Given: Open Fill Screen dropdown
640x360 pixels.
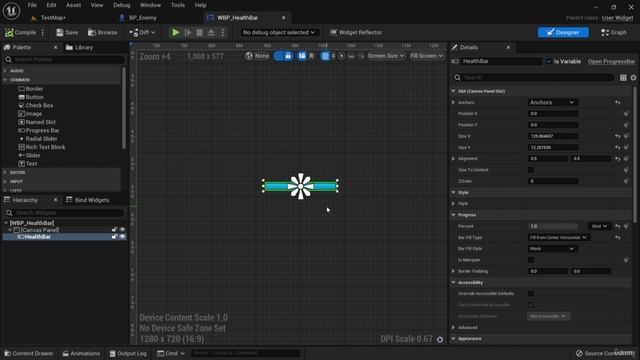Looking at the screenshot, I should click(x=426, y=56).
